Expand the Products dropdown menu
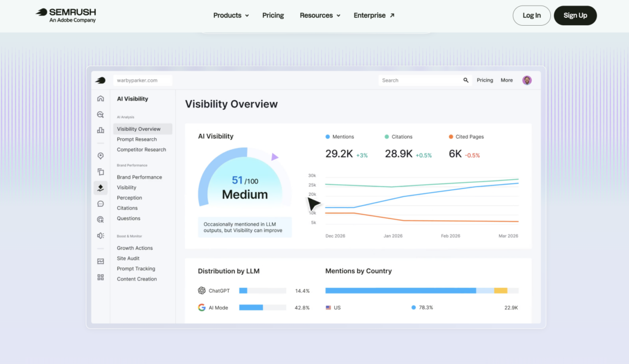 click(x=231, y=15)
